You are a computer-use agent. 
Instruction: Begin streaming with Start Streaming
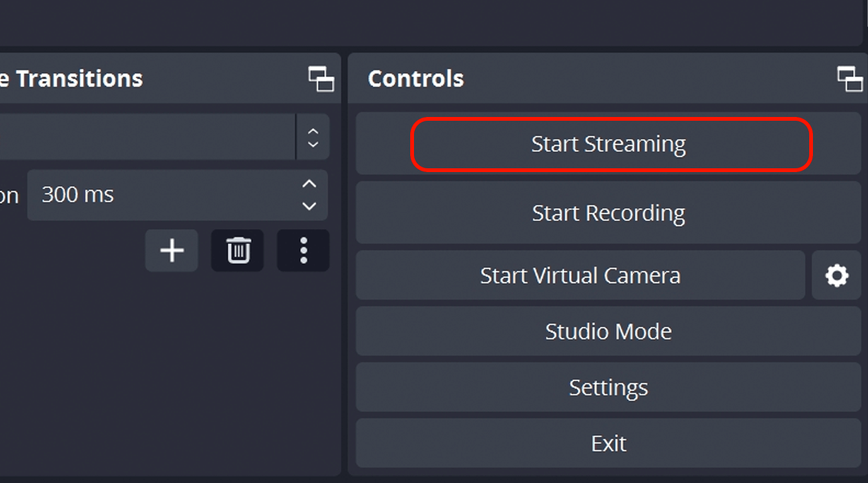click(608, 143)
